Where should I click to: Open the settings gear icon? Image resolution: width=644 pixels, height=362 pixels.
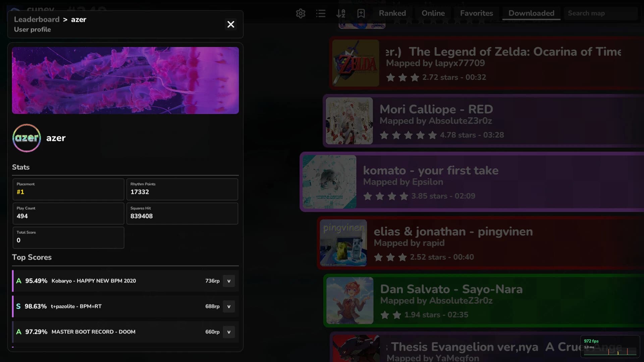point(301,13)
